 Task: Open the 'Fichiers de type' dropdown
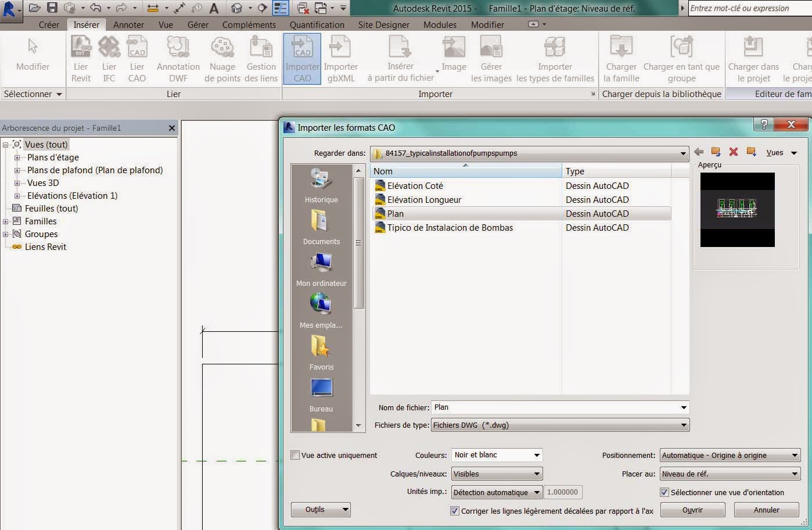(x=561, y=425)
